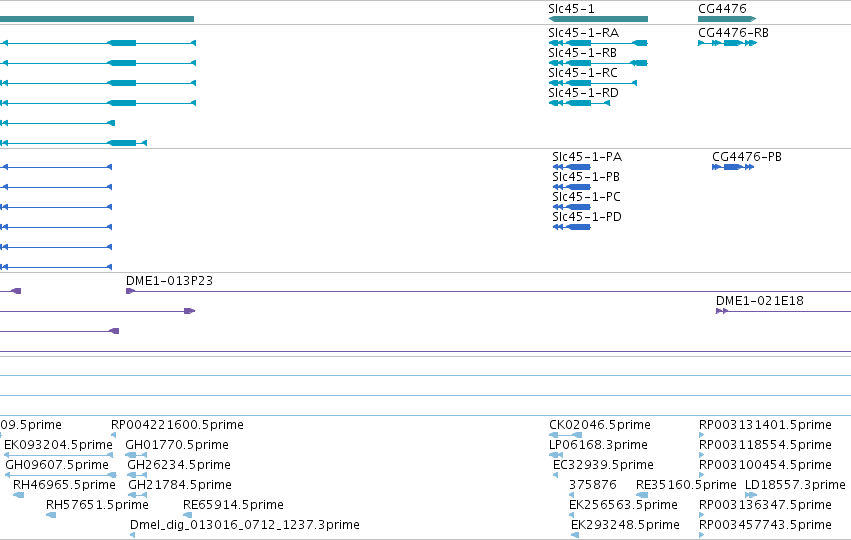Select EST EK293248.5prime
Viewport: 851px width, 540px height.
(625, 525)
